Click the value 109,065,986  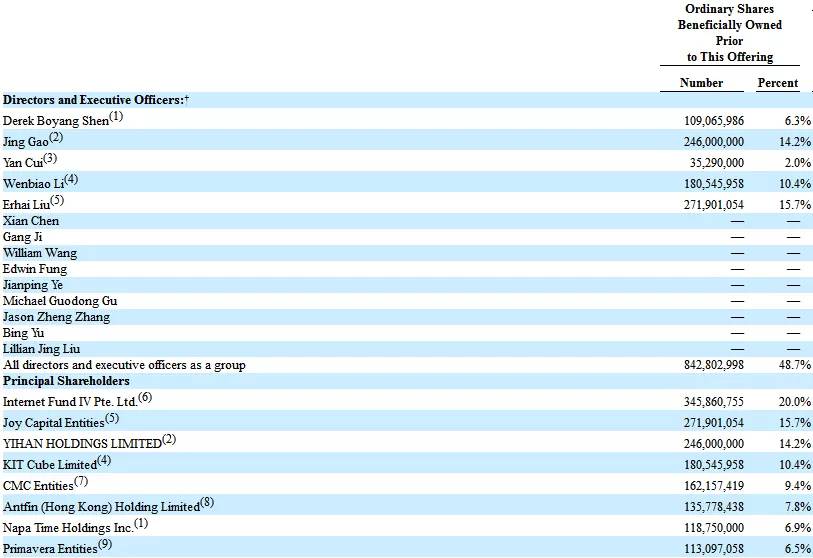click(713, 121)
